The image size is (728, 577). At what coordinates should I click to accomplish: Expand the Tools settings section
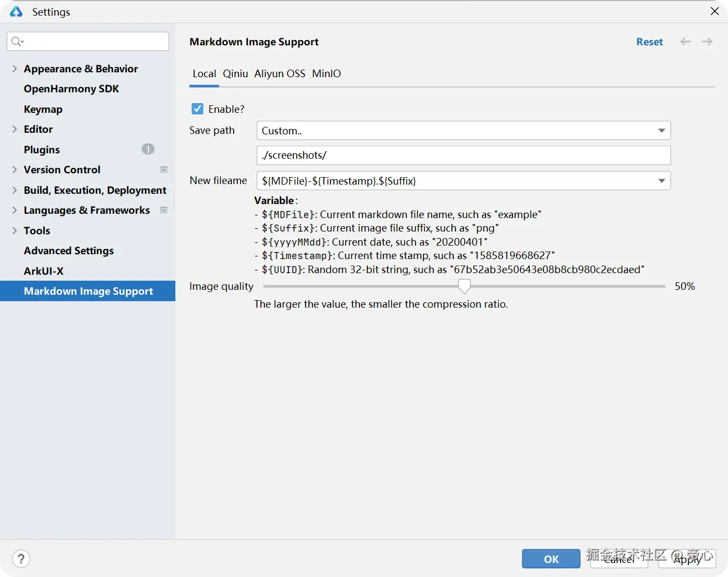tap(15, 230)
